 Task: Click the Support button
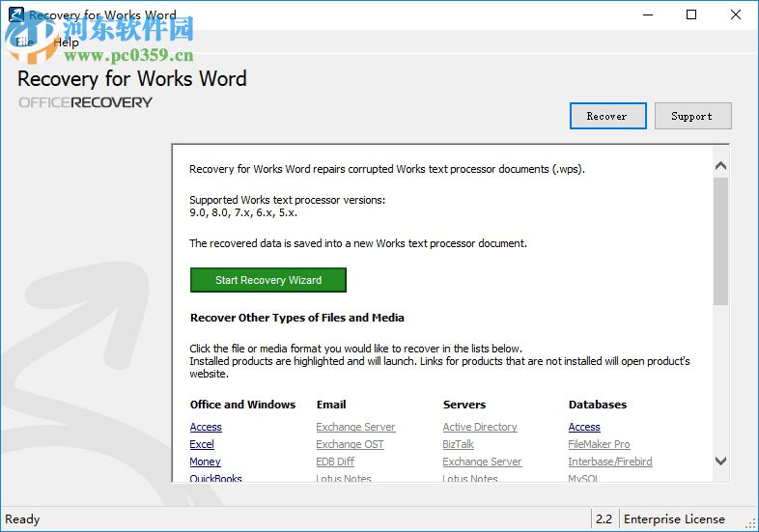point(692,116)
